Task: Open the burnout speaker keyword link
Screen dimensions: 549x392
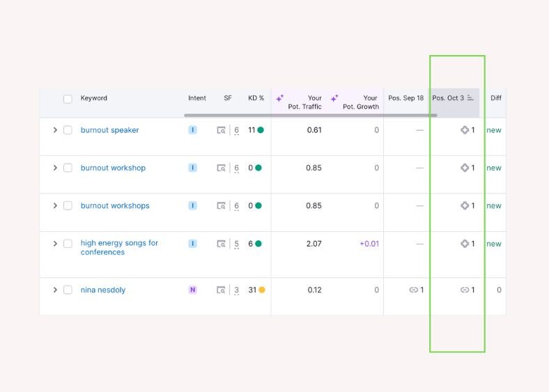Action: coord(109,130)
